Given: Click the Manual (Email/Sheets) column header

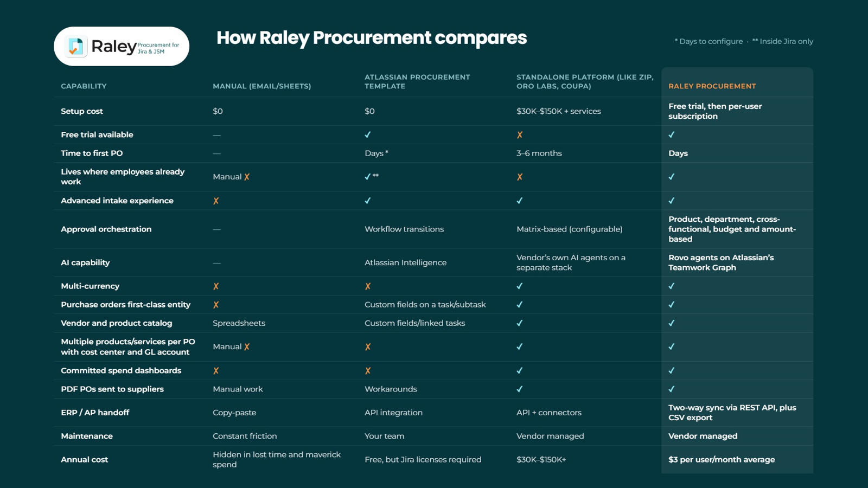Looking at the screenshot, I should coord(261,86).
